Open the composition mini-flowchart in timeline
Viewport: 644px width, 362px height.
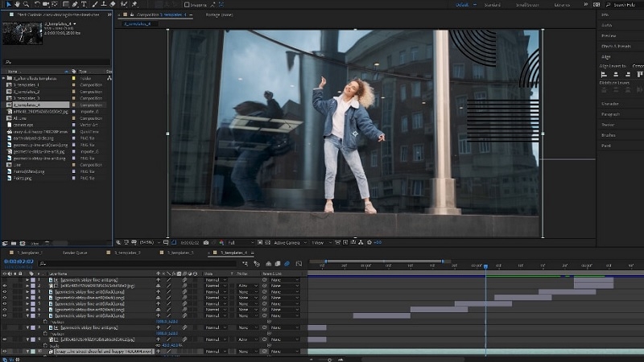coord(246,264)
